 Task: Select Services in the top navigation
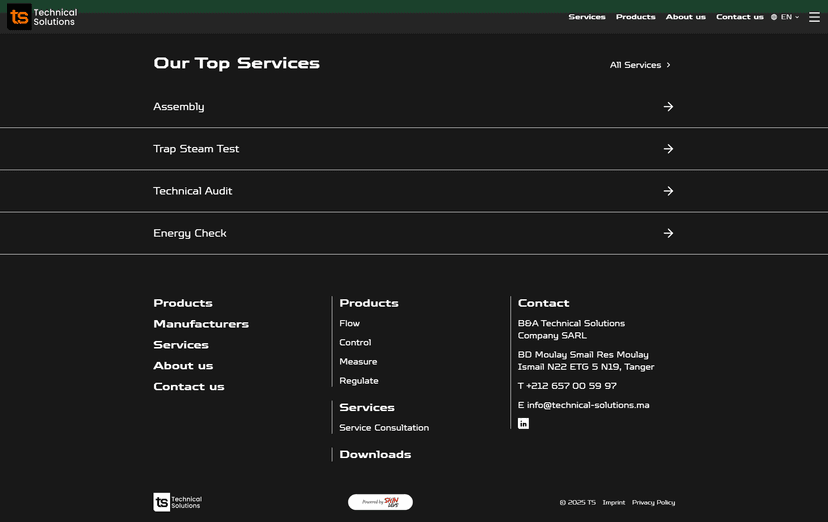[587, 17]
